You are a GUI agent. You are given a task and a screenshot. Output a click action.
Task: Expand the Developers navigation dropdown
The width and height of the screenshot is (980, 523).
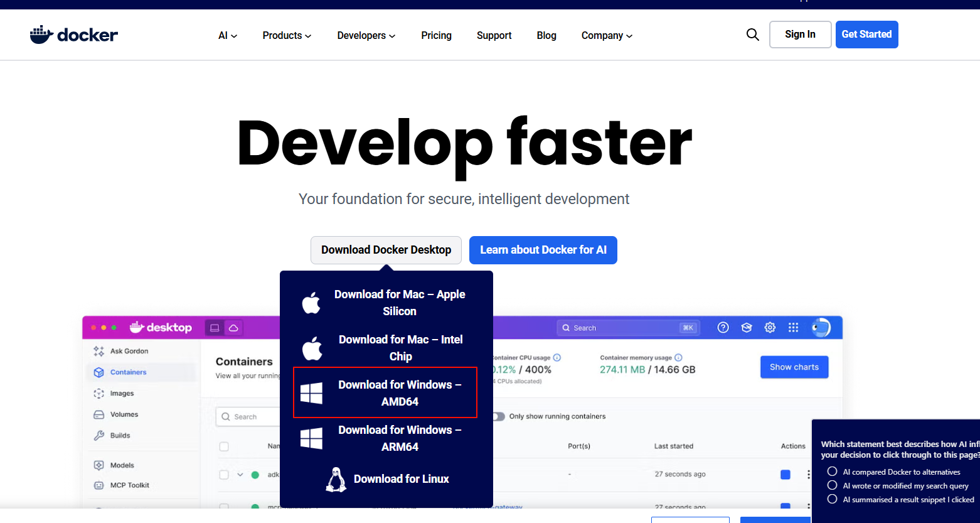tap(366, 36)
